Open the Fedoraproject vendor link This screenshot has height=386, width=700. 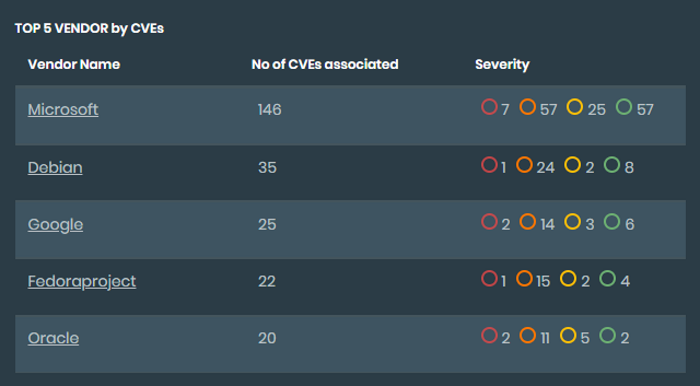point(82,281)
